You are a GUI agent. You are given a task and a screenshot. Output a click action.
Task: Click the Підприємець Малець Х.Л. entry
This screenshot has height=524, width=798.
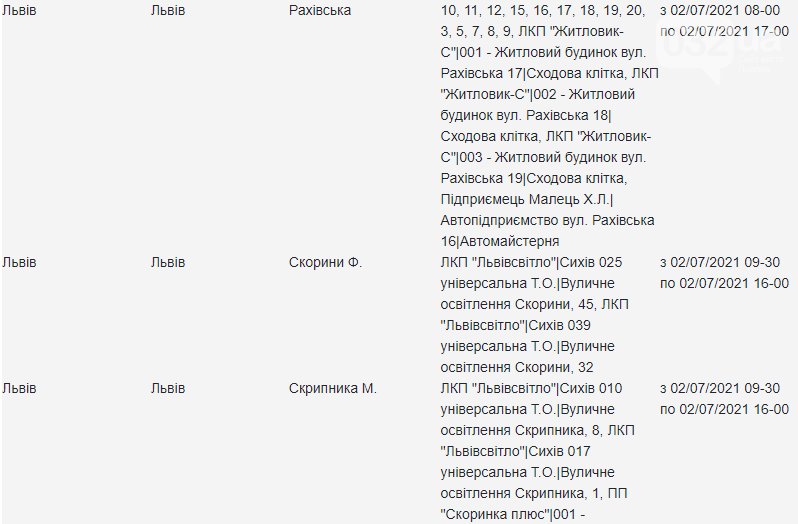(x=525, y=199)
